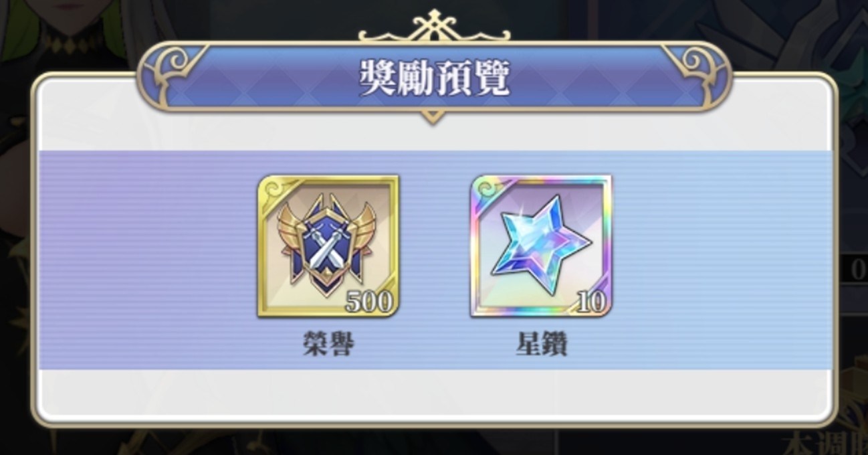Click the empty blue reward strip right of 星鑽

click(x=722, y=260)
